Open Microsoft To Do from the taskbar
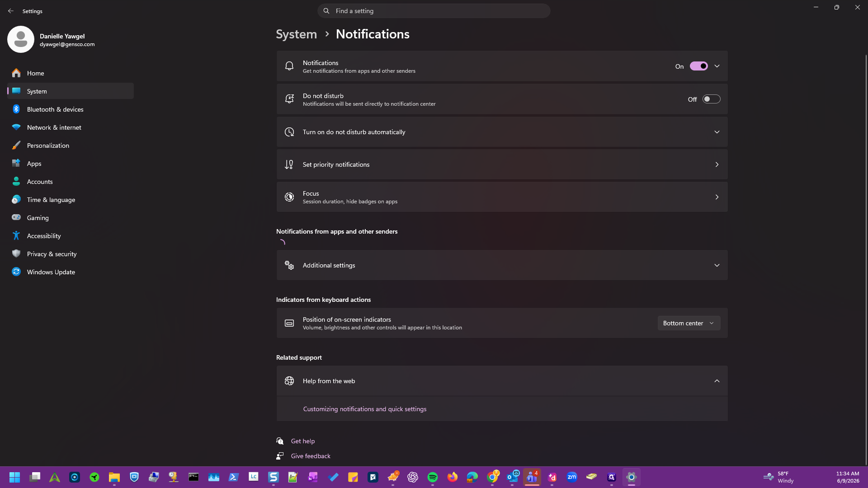Image resolution: width=868 pixels, height=488 pixels. tap(333, 477)
